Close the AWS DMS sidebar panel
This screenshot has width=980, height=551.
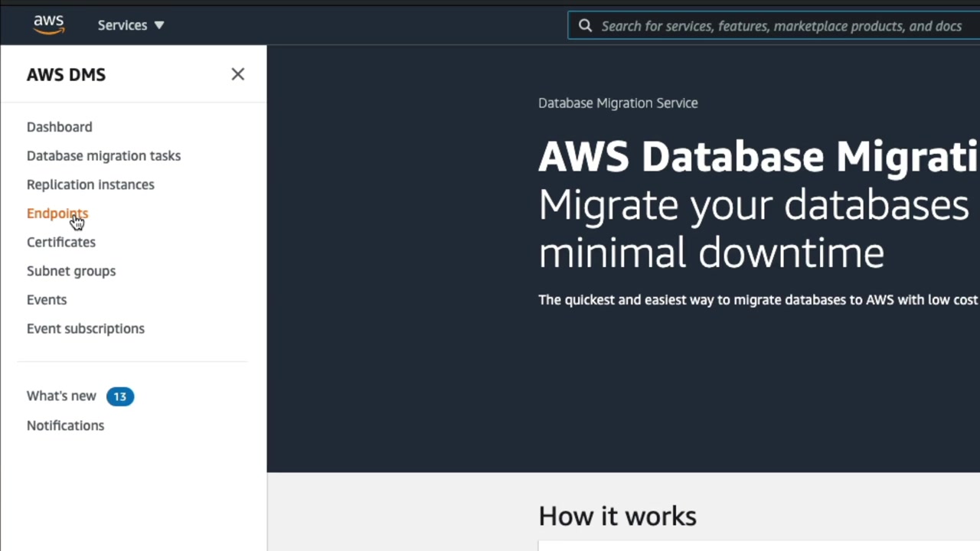click(x=237, y=74)
